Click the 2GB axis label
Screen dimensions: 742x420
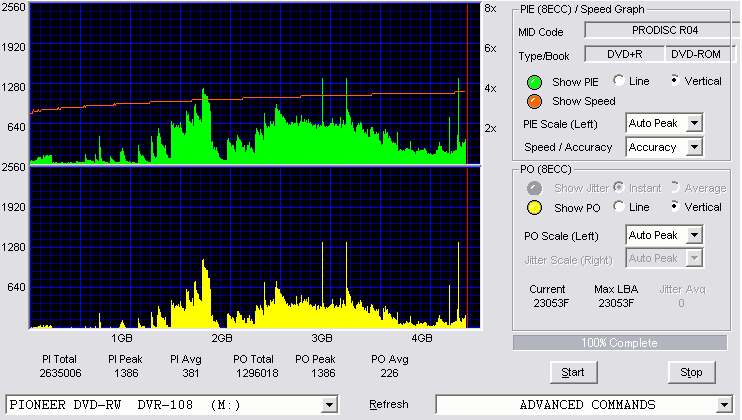[x=221, y=338]
